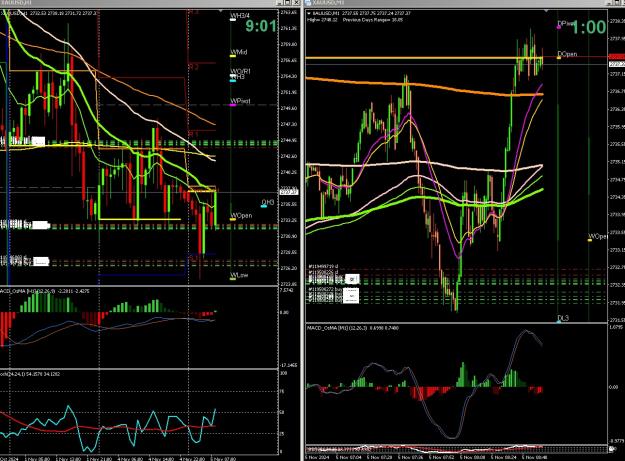Click the right chart window's title icon

click(x=309, y=2)
